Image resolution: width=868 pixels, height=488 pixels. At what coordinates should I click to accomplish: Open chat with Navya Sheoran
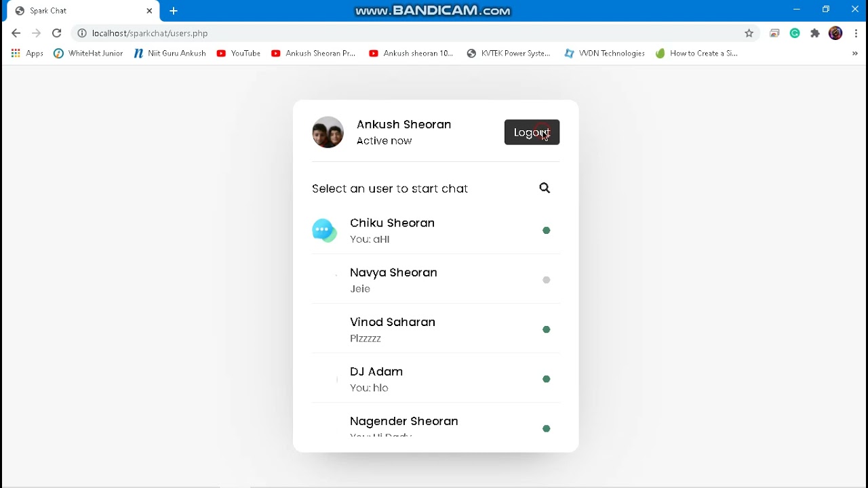(436, 280)
